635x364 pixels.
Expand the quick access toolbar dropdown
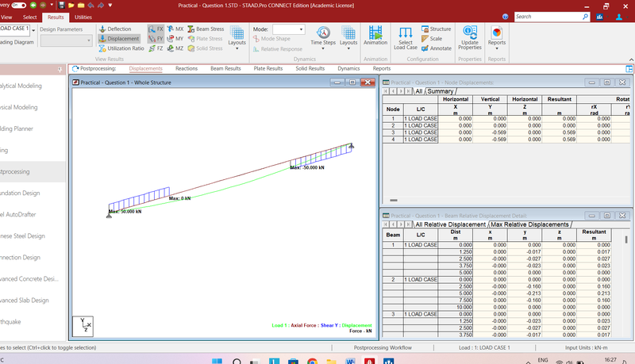click(x=110, y=6)
